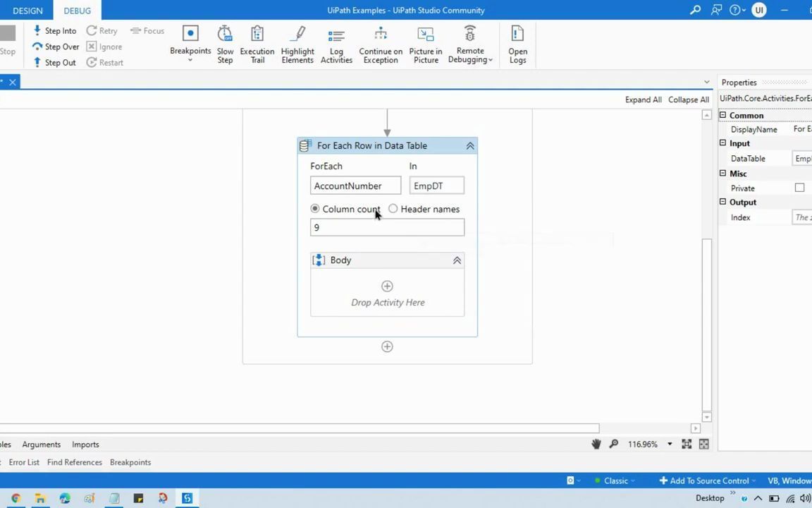Viewport: 812px width, 508px height.
Task: Open the tab list dropdown arrow
Action: pyautogui.click(x=707, y=82)
